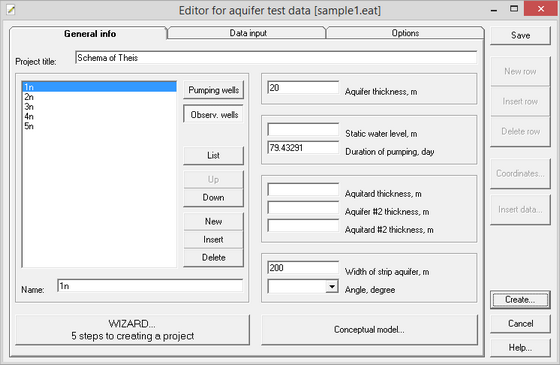
Task: Open the Options tab
Action: 405,33
